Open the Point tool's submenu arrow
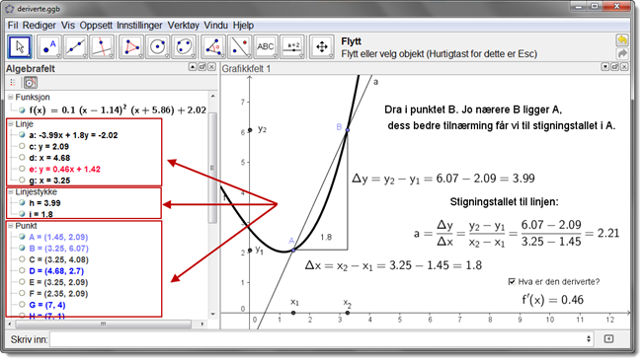The image size is (644, 362). (x=58, y=56)
